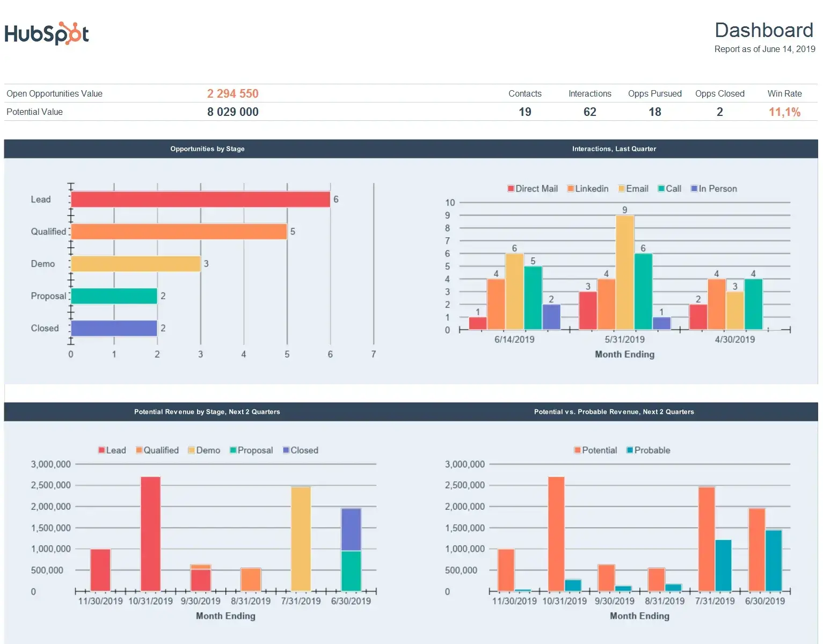Screen dimensions: 823x644
Task: Toggle the Qualified series in revenue legend
Action: pos(138,450)
